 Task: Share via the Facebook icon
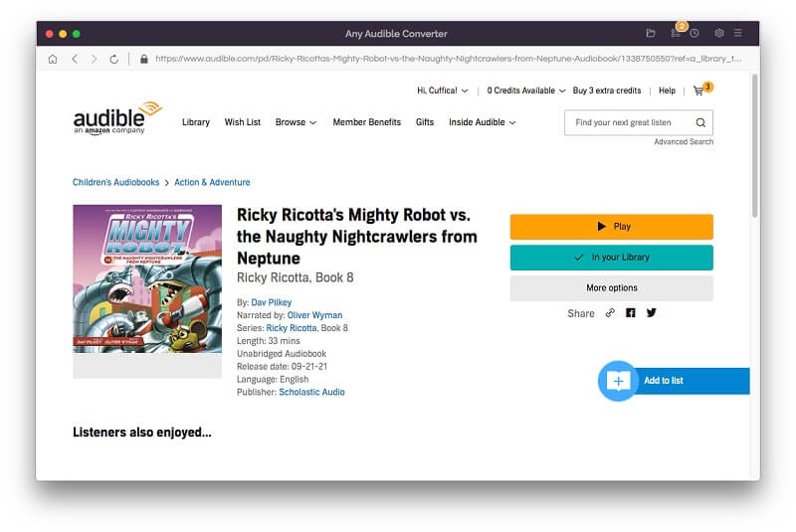[x=631, y=313]
